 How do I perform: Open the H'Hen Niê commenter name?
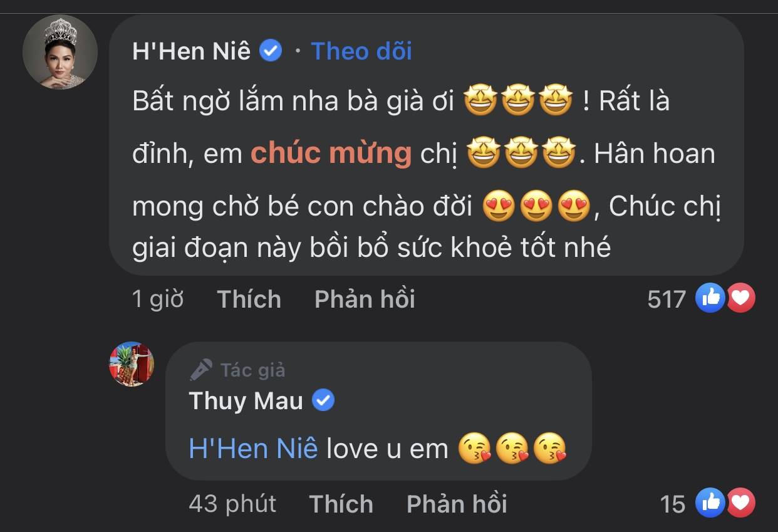tap(191, 51)
